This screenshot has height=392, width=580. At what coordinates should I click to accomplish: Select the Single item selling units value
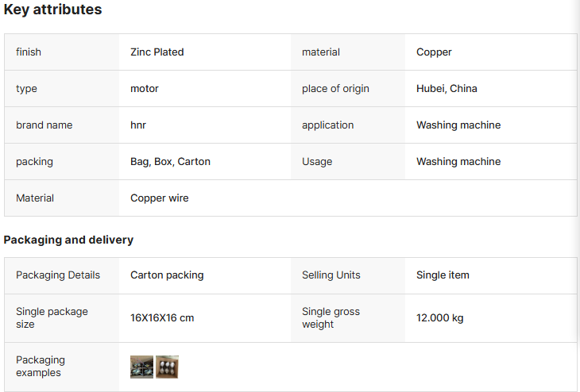pyautogui.click(x=443, y=275)
